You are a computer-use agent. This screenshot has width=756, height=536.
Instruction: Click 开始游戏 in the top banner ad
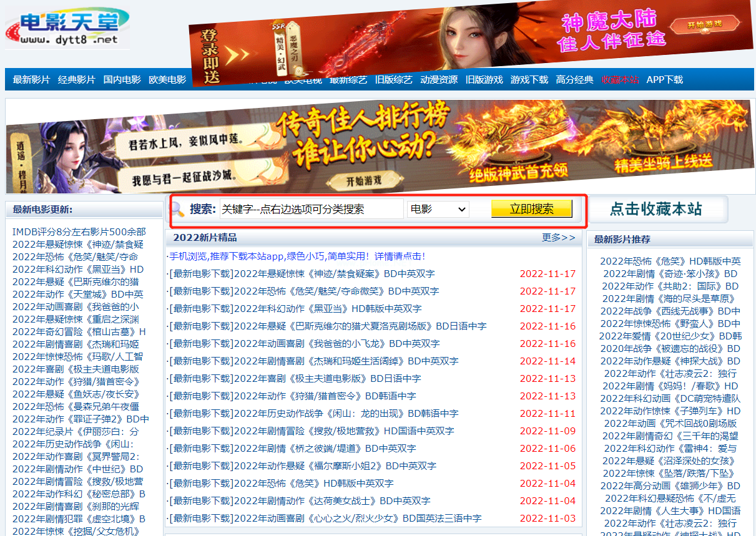704,25
